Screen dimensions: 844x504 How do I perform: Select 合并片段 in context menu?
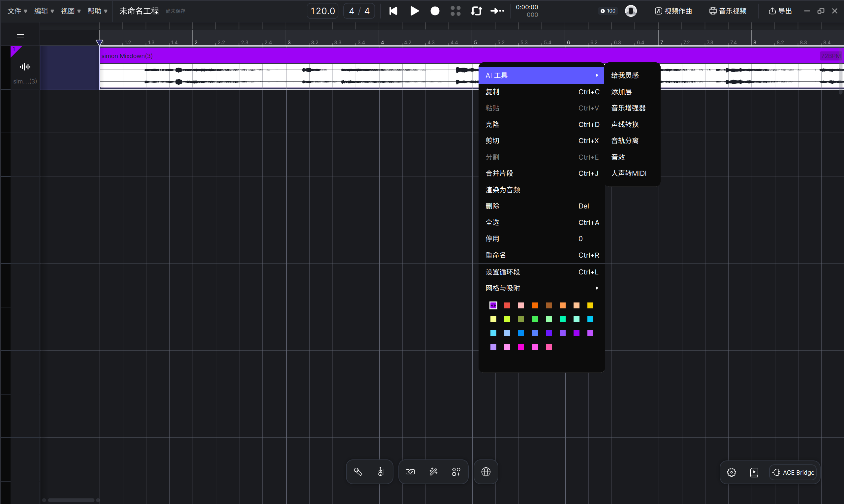coord(542,173)
